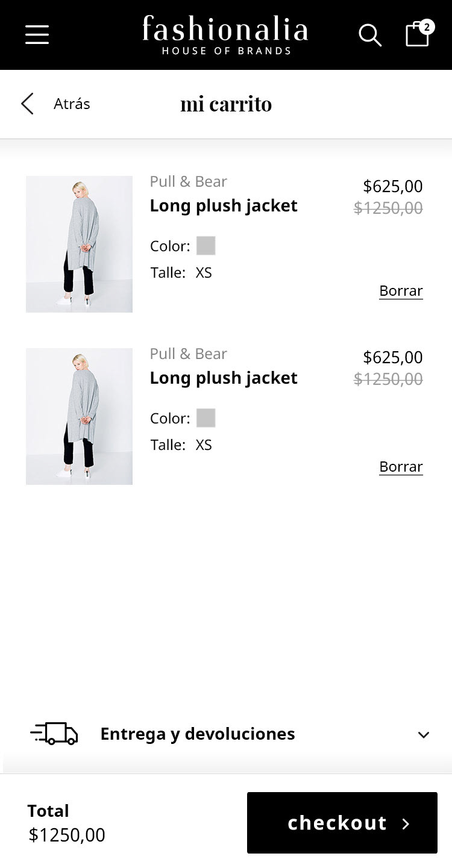Screen dimensions: 452x868
Task: Click the search magnifier icon
Action: 370,35
